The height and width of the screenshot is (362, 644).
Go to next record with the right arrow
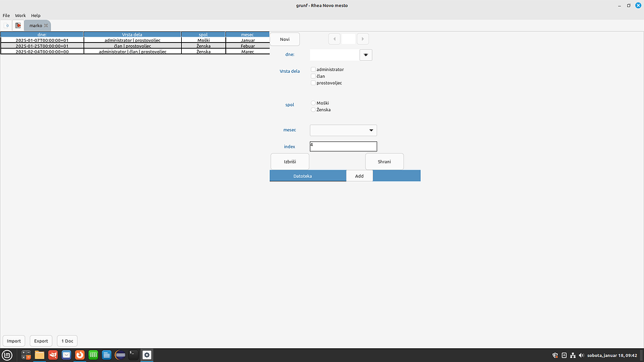(x=363, y=38)
